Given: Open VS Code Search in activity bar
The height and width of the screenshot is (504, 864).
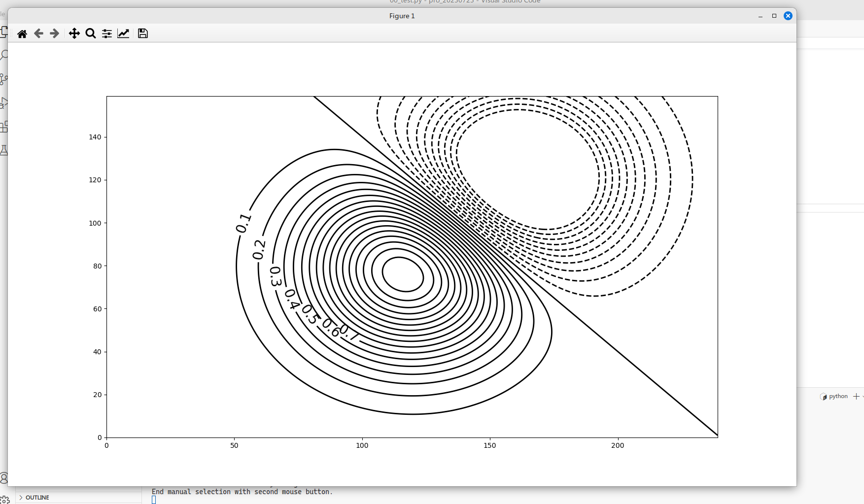Looking at the screenshot, I should click(3, 55).
